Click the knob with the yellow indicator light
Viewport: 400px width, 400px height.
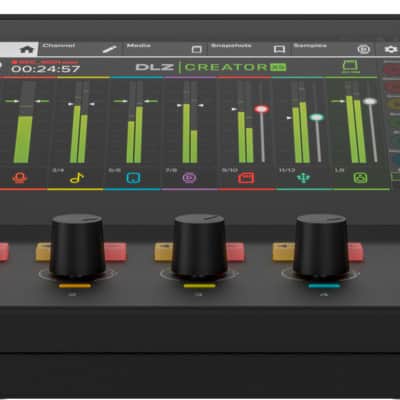pos(199,247)
